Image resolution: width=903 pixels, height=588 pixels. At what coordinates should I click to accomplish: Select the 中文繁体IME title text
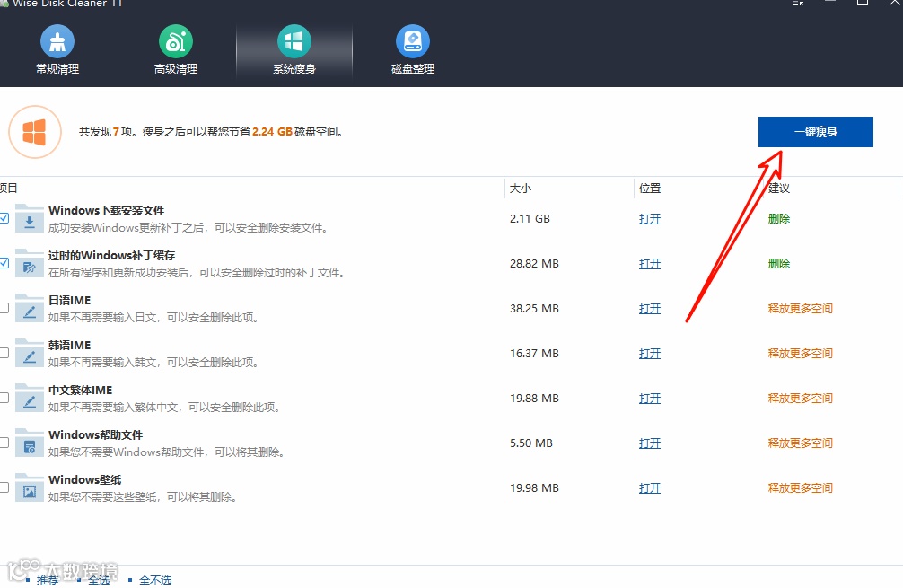tap(81, 391)
